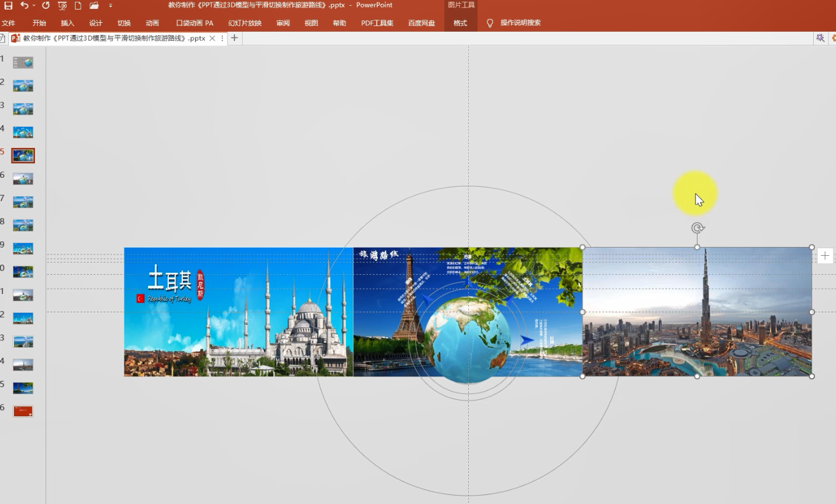Select slide 1 thumbnail

click(23, 62)
